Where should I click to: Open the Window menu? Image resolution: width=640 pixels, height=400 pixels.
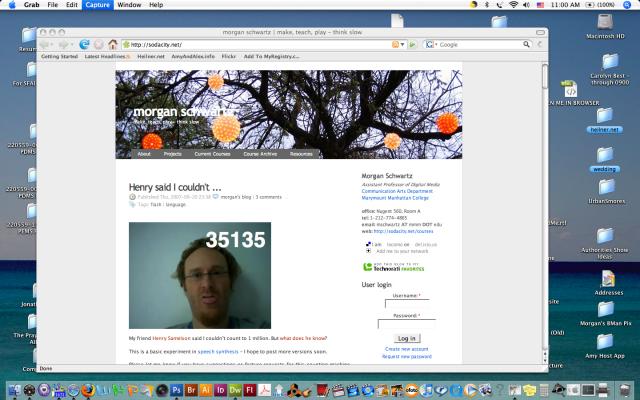point(129,5)
